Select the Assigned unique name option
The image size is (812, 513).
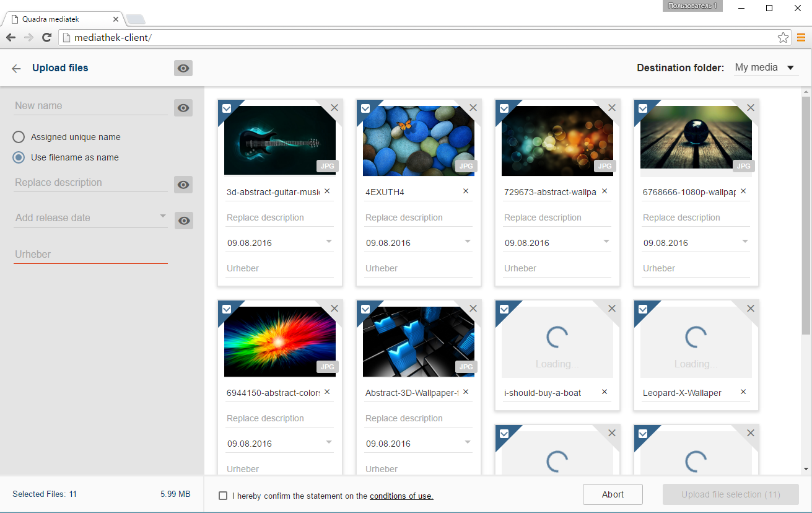click(x=19, y=137)
